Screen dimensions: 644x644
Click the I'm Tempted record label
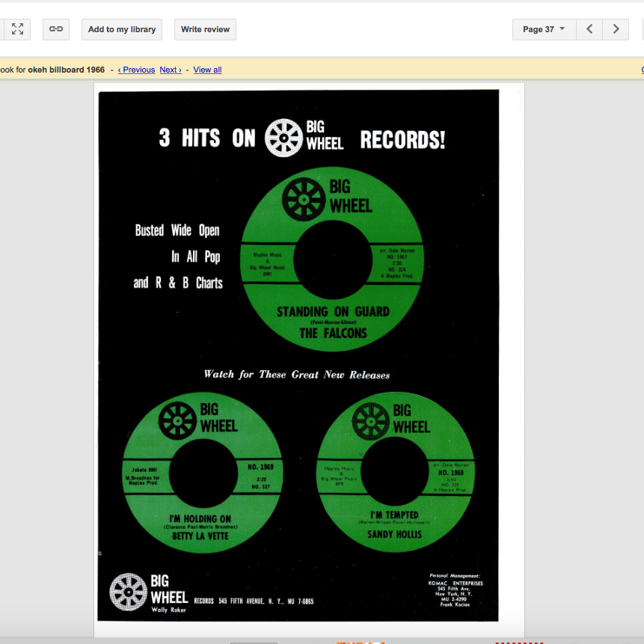coord(396,472)
